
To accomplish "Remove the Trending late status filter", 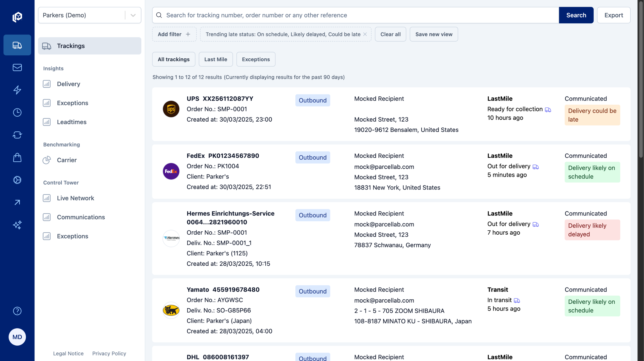I will [365, 34].
